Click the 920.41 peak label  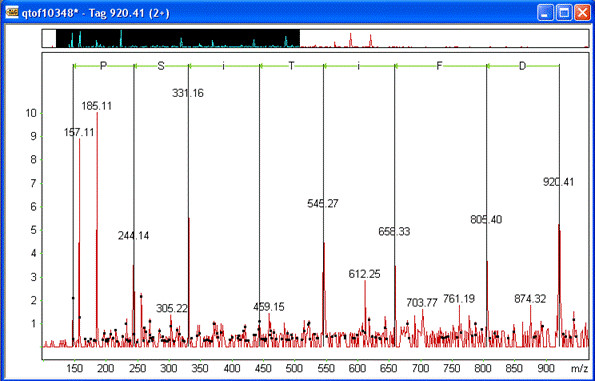pyautogui.click(x=559, y=183)
